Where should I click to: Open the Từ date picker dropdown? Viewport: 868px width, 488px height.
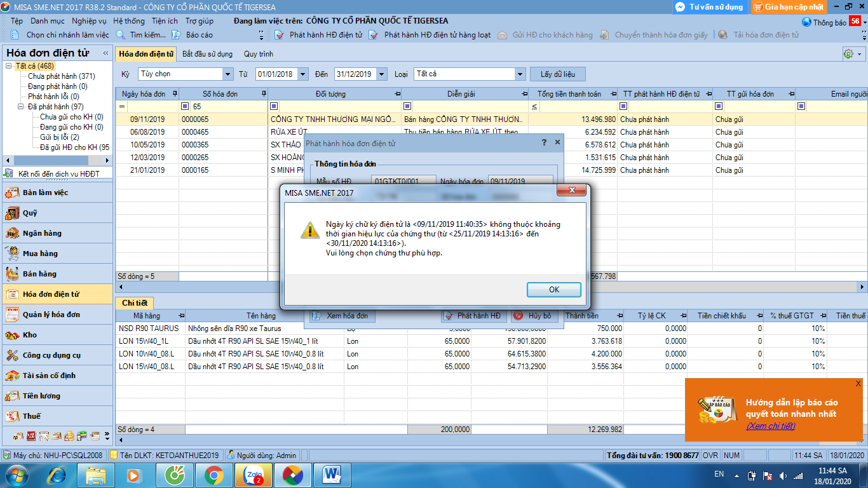point(302,74)
